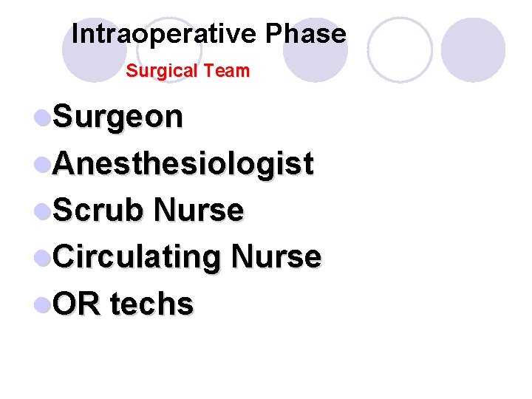The image size is (532, 399).
Task: Click the bullet dot before 'Anesthesiologist'
Action: (43, 164)
